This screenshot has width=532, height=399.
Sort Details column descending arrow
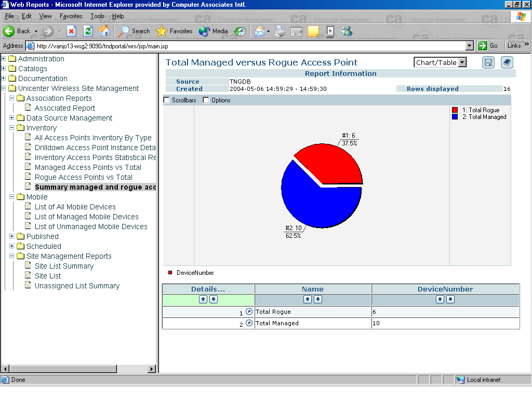[214, 299]
